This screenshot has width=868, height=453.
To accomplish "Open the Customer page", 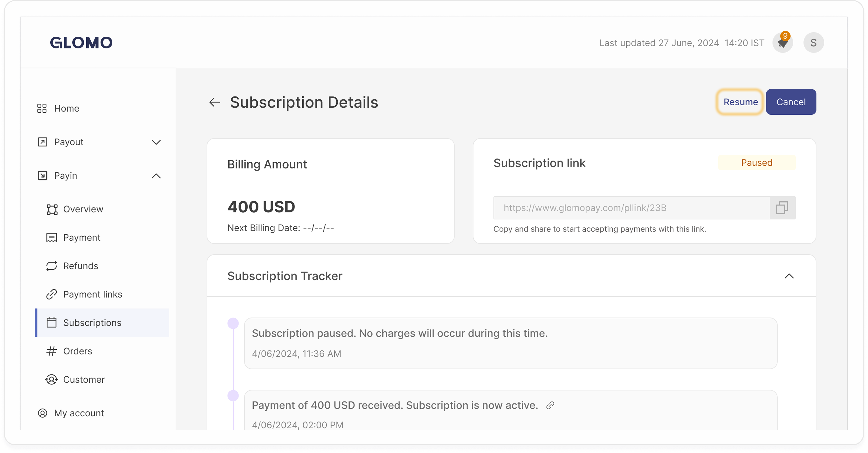I will 84,380.
